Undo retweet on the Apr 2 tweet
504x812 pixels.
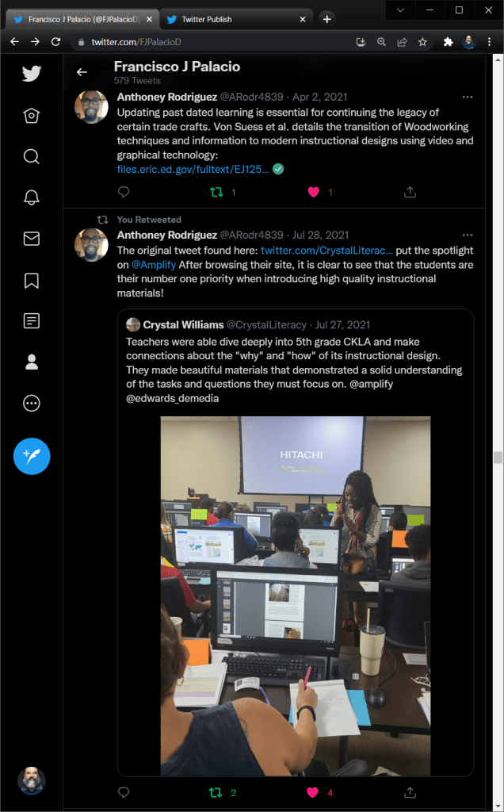point(216,192)
